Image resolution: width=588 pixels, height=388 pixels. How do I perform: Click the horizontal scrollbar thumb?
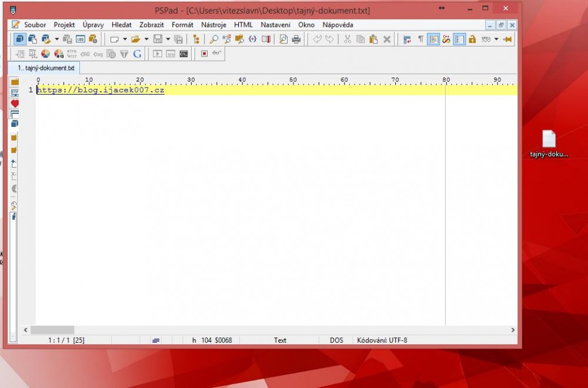(52, 330)
